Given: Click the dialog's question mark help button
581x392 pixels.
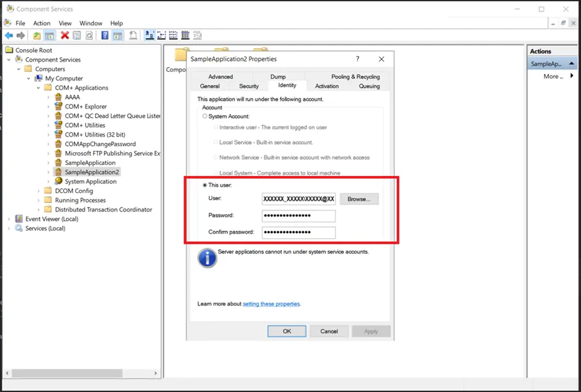Looking at the screenshot, I should pyautogui.click(x=358, y=59).
